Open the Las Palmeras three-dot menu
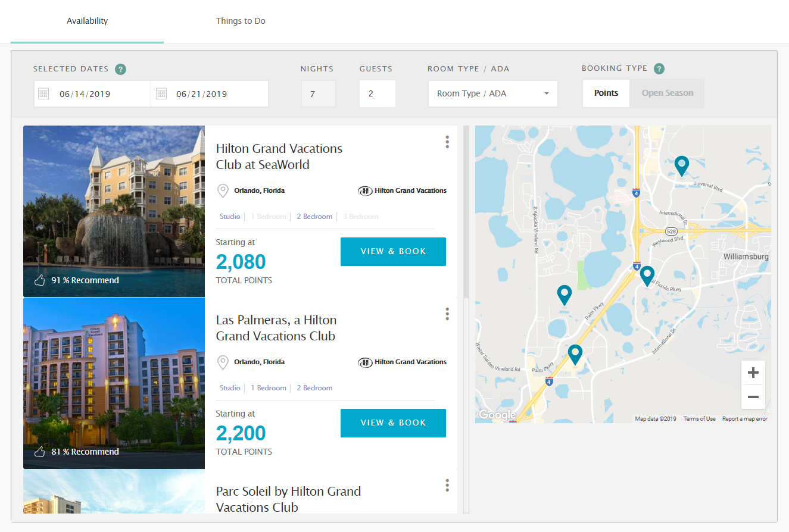This screenshot has width=789, height=532. click(x=447, y=314)
